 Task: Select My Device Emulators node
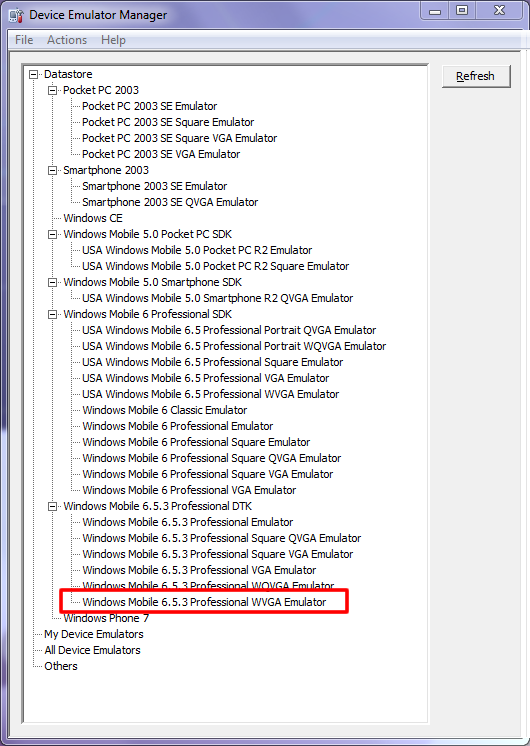(94, 634)
